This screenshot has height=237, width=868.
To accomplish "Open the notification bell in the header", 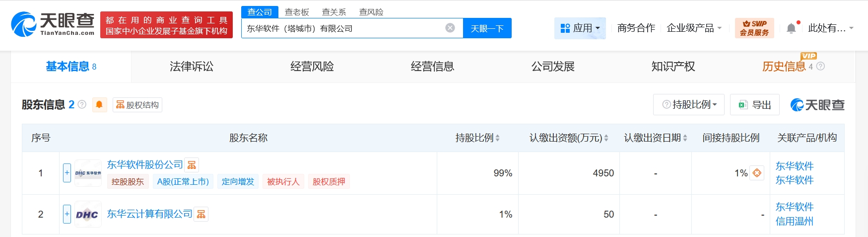I will tap(791, 28).
